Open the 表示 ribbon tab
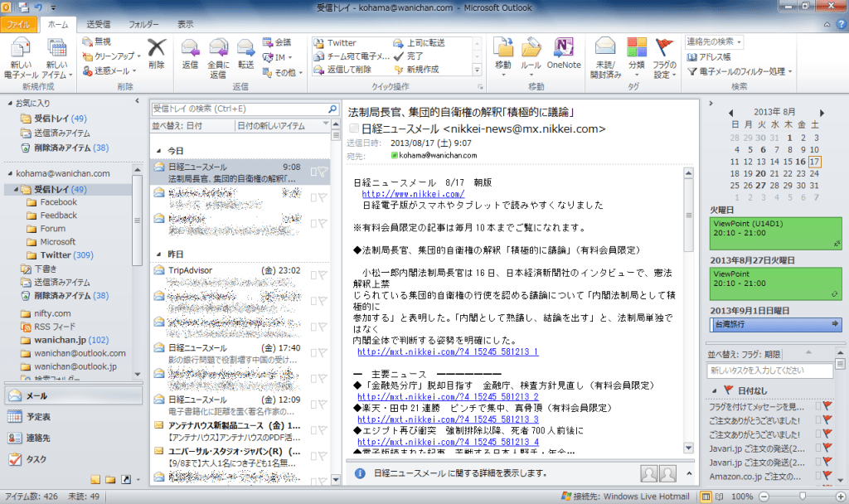The height and width of the screenshot is (504, 849). (x=185, y=24)
